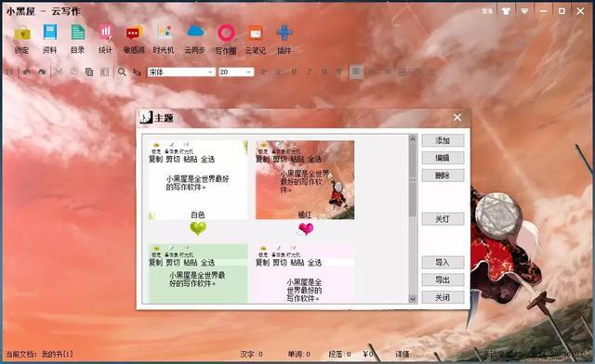Image resolution: width=595 pixels, height=364 pixels.
Task: Click the 插件 plugin plus icon
Action: pos(284,33)
